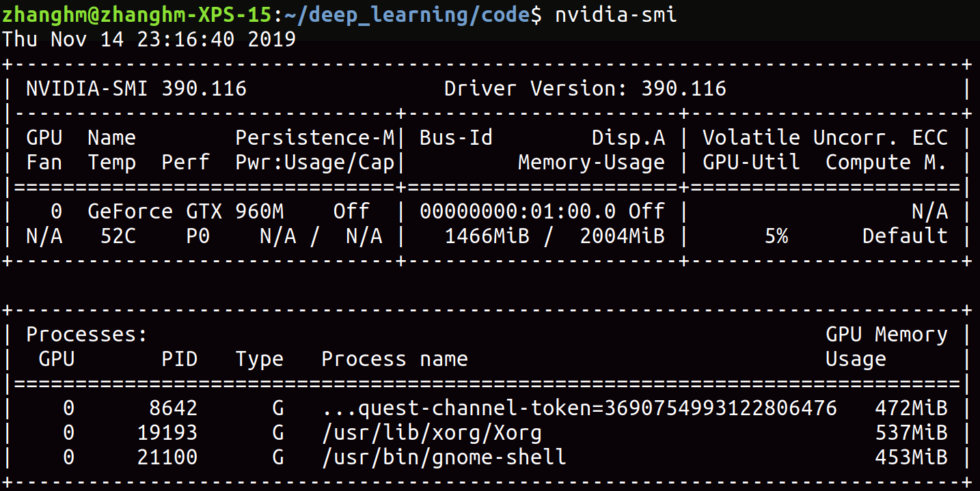Click the 537MiB memory usage value
980x491 pixels.
coord(911,433)
